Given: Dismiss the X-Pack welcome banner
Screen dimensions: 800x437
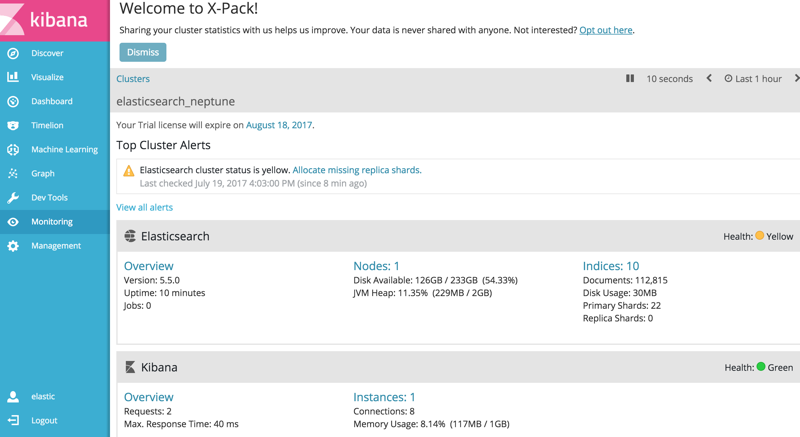Looking at the screenshot, I should (x=143, y=52).
